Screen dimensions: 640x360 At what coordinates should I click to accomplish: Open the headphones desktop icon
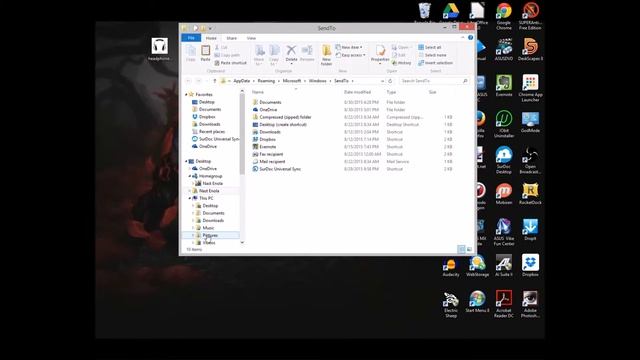159,49
